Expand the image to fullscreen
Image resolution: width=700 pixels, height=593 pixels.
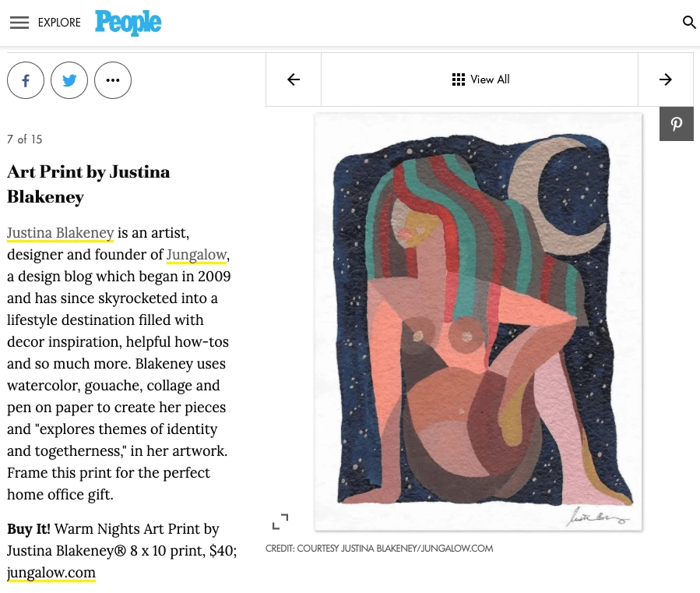[280, 521]
